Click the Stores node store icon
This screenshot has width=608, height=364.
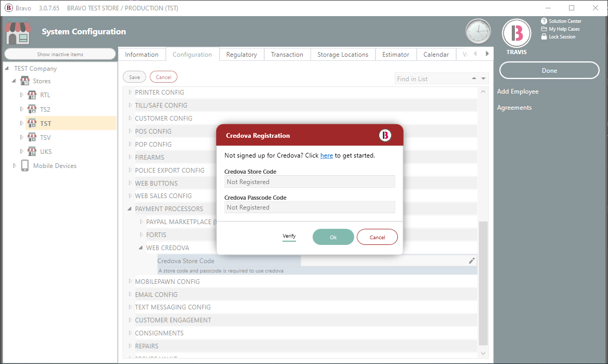pyautogui.click(x=25, y=81)
